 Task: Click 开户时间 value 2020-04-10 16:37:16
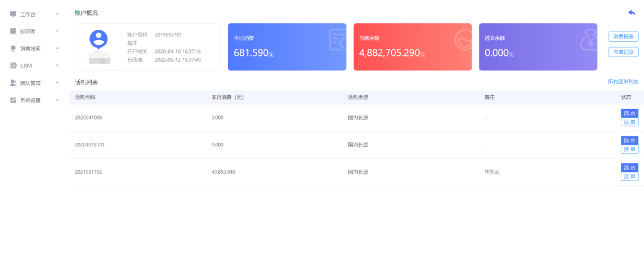178,52
